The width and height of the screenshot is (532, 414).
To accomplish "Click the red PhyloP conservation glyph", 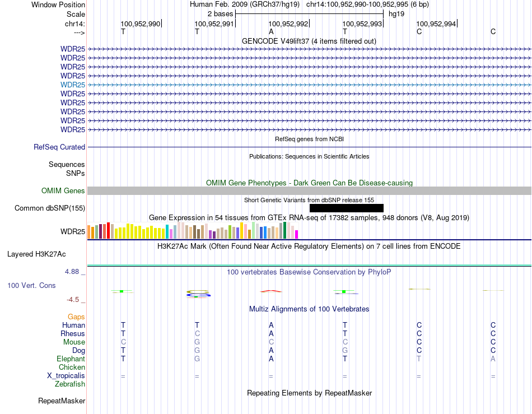I will tap(270, 291).
